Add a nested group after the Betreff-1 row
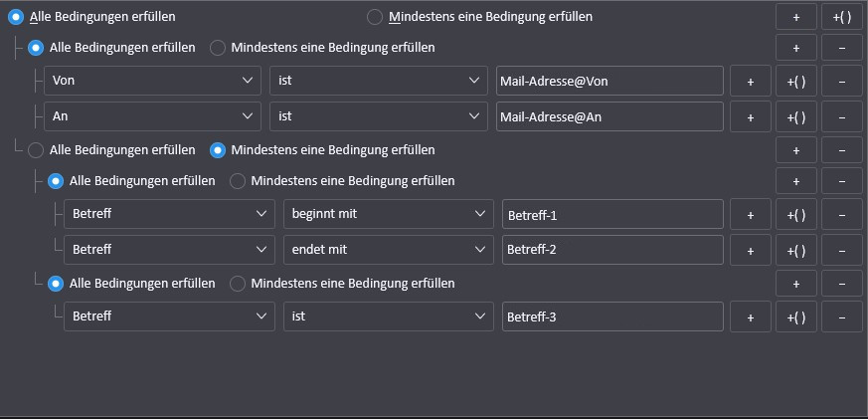Viewport: 868px width, 420px height. (796, 215)
